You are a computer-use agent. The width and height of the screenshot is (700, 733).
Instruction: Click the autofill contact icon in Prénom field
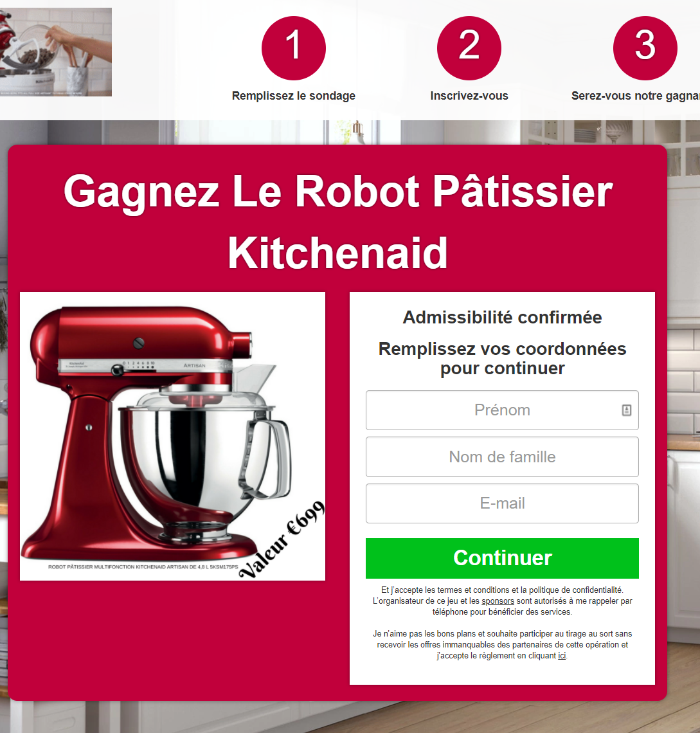[x=627, y=410]
